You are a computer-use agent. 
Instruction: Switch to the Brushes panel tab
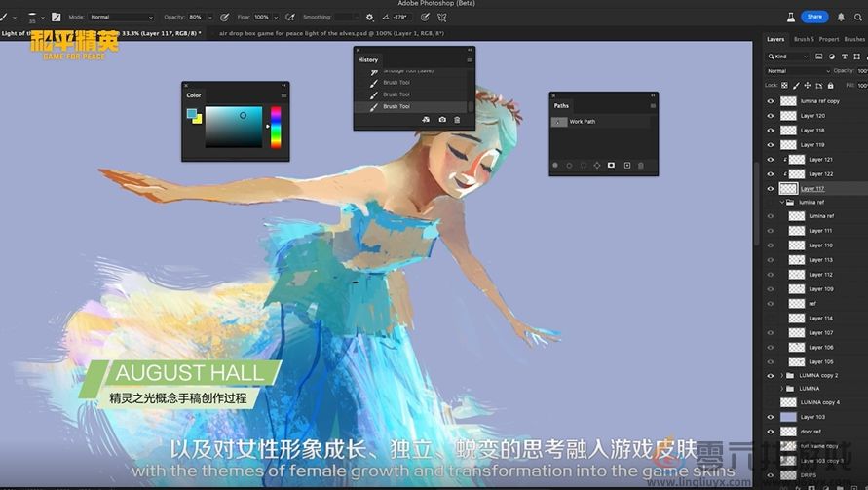click(854, 40)
